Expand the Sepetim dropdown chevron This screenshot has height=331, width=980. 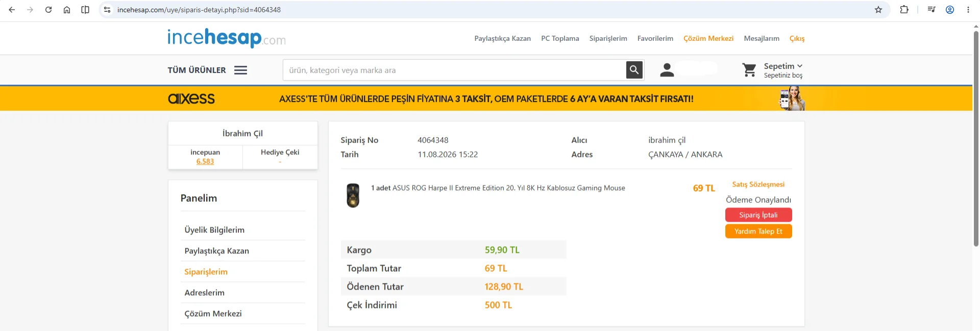coord(800,66)
